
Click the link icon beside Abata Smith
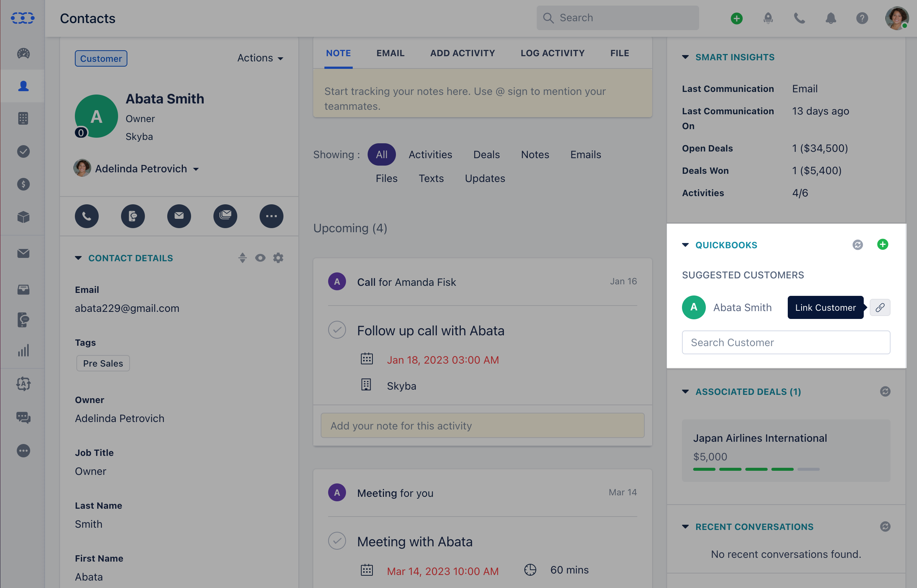coord(880,307)
